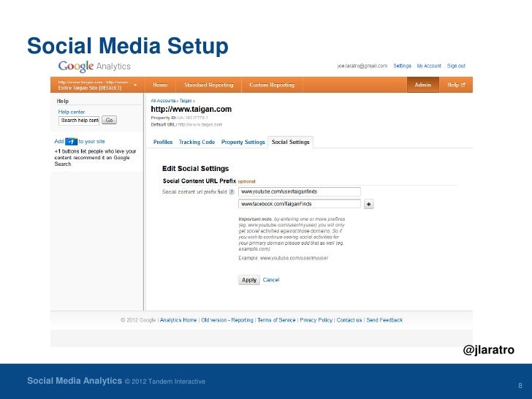Open the Entire Taigan Site profile dropdown
Screen dimensions: 532x399
(97, 85)
